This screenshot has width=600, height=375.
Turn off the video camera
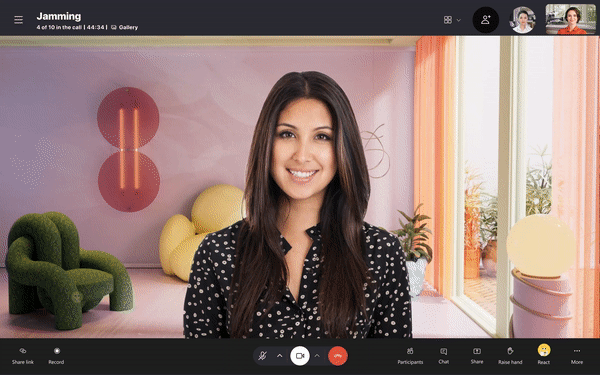pos(300,356)
